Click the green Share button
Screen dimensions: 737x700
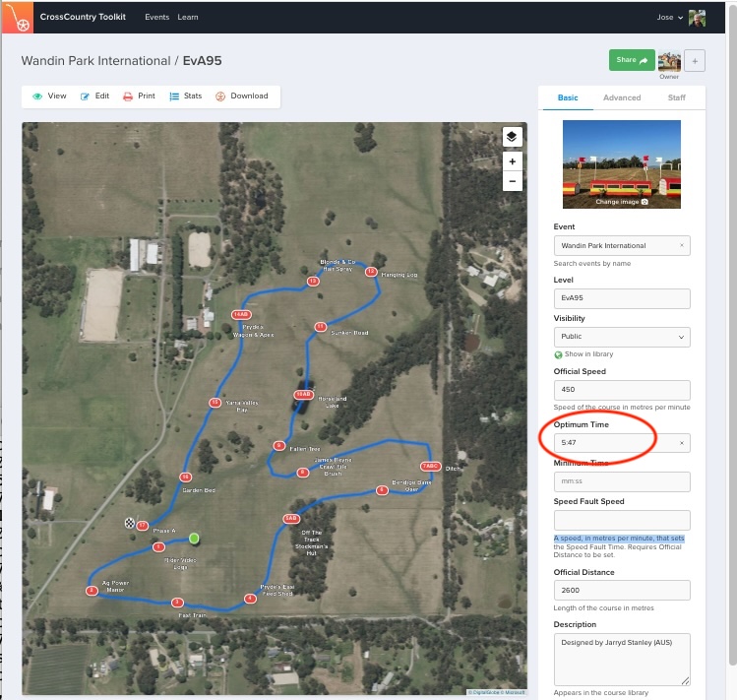(631, 61)
